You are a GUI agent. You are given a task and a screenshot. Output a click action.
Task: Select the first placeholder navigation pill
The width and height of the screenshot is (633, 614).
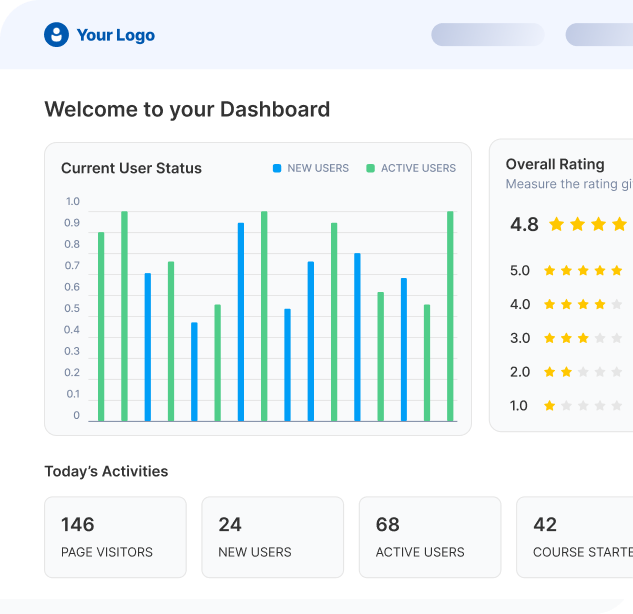(488, 35)
